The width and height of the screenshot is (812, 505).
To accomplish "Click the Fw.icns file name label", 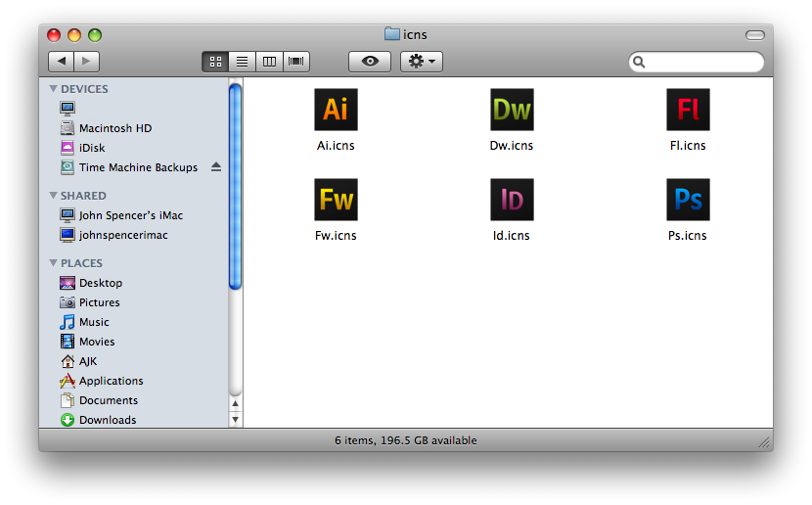I will (336, 236).
